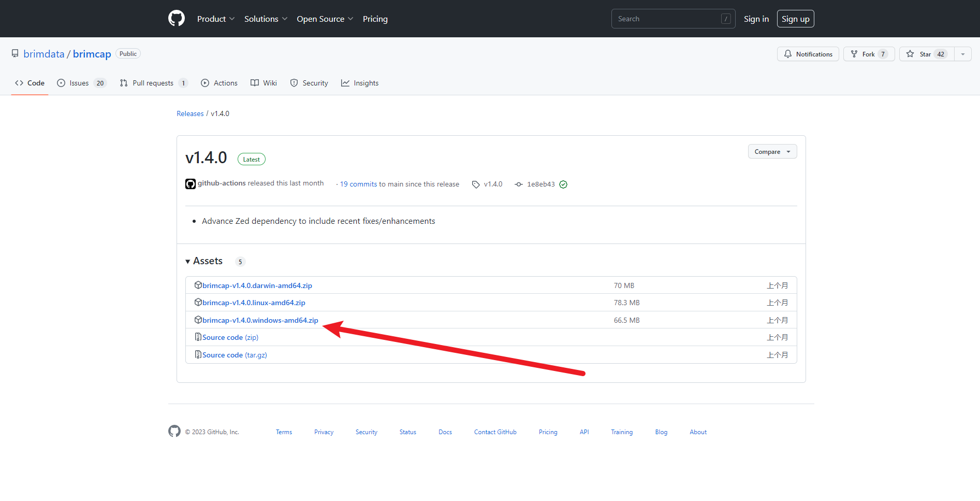Click the Notifications button
Image resolution: width=980 pixels, height=501 pixels.
click(808, 54)
